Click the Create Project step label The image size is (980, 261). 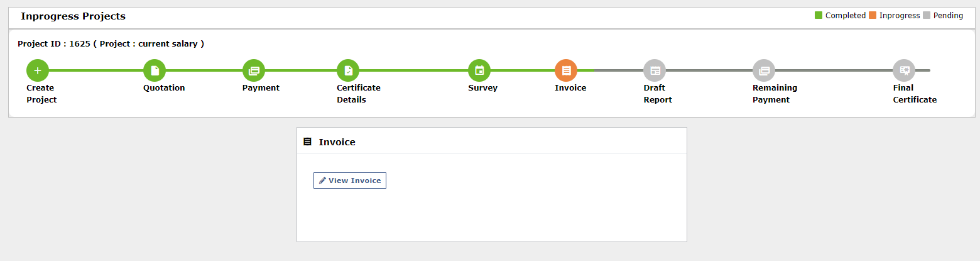pos(41,94)
